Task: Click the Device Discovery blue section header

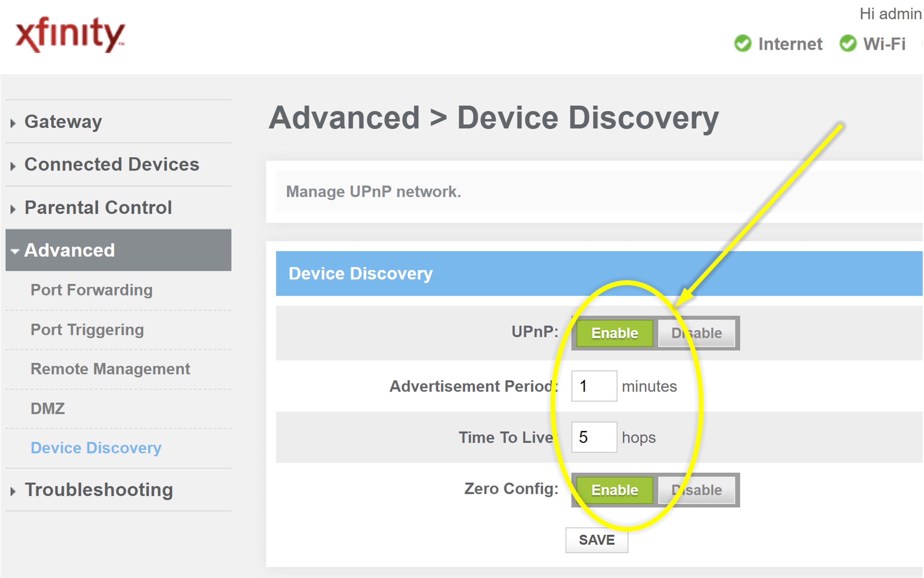Action: [x=599, y=274]
